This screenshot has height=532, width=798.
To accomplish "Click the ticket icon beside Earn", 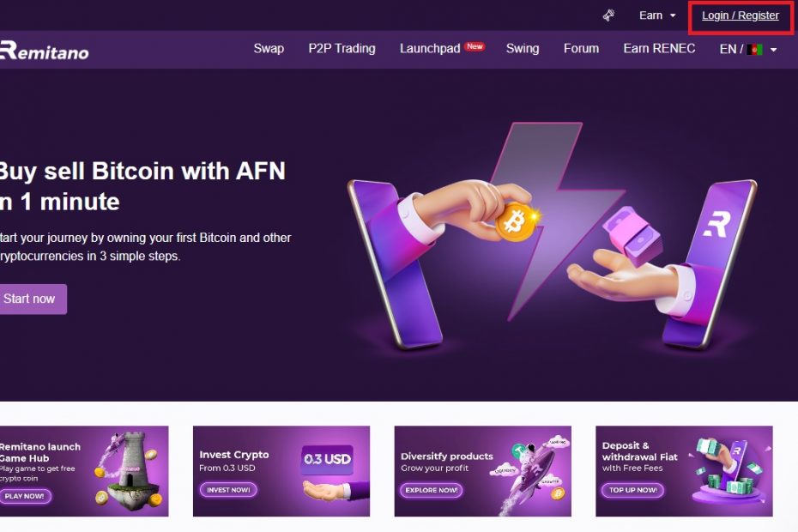I will (608, 15).
